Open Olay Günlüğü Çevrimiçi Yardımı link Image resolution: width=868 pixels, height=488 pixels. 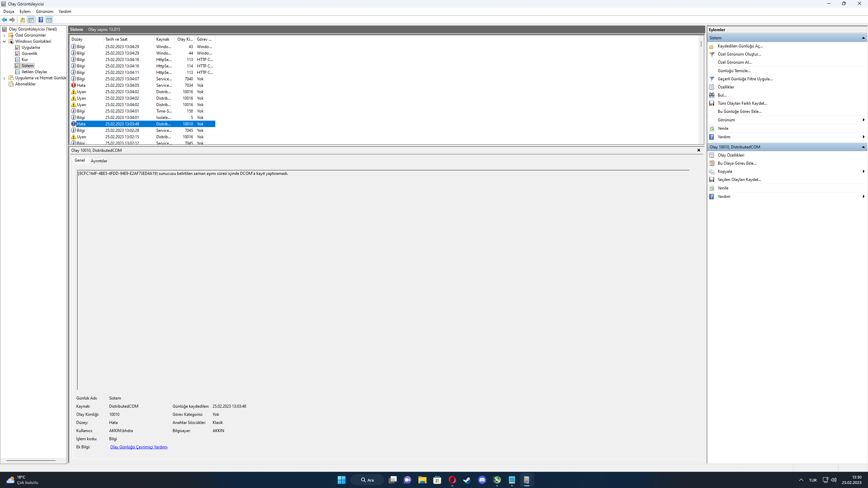coord(139,447)
